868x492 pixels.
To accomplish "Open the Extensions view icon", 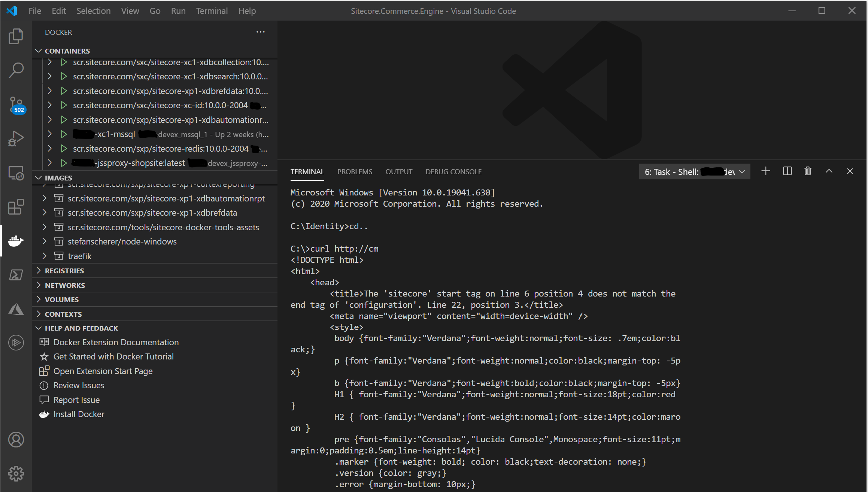I will point(16,206).
